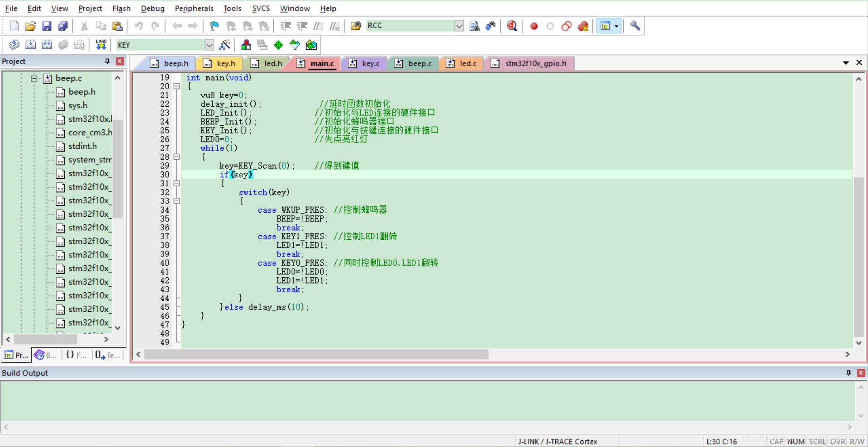Open the KEY target selector dropdown
The width and height of the screenshot is (868, 447).
[209, 45]
